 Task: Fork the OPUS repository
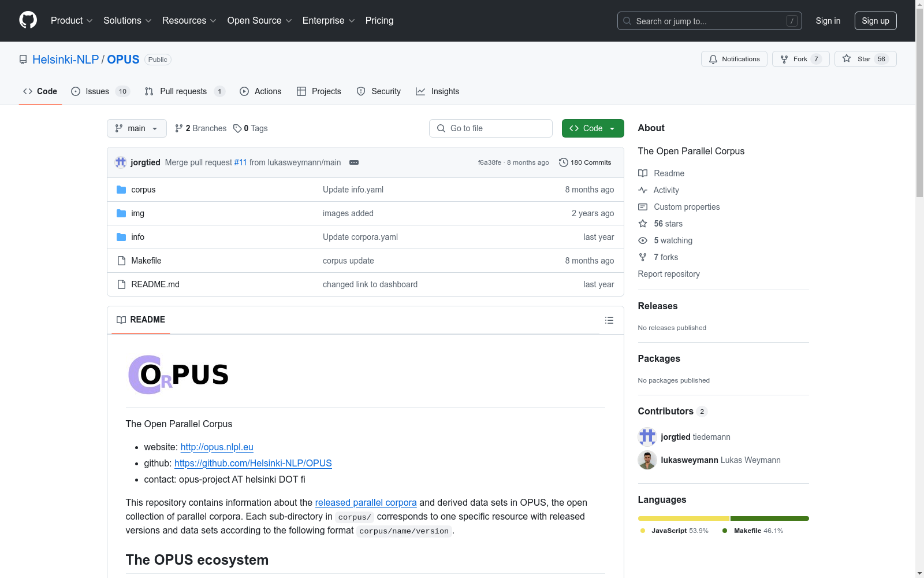[800, 59]
